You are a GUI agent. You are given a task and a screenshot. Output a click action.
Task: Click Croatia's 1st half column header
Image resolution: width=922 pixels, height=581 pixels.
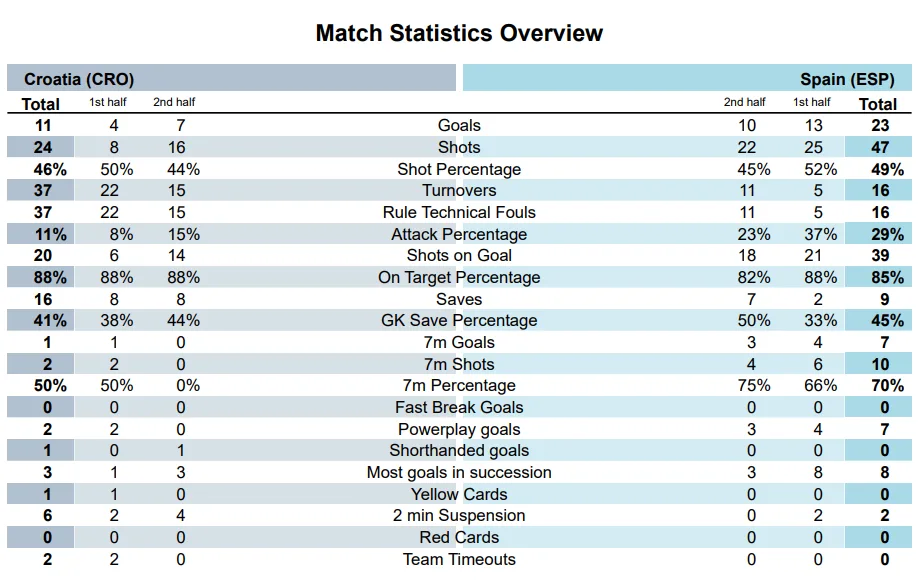(x=108, y=102)
